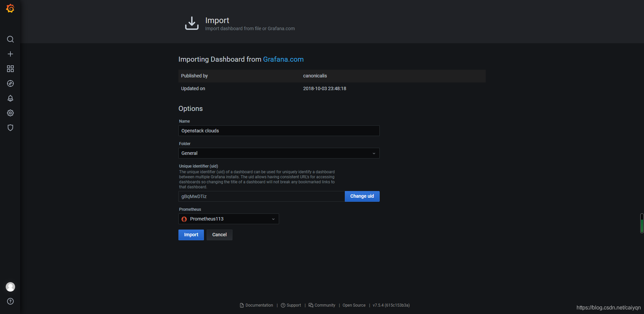The image size is (644, 314).
Task: Click the uid field containing gBqMwDTiz
Action: click(x=262, y=196)
